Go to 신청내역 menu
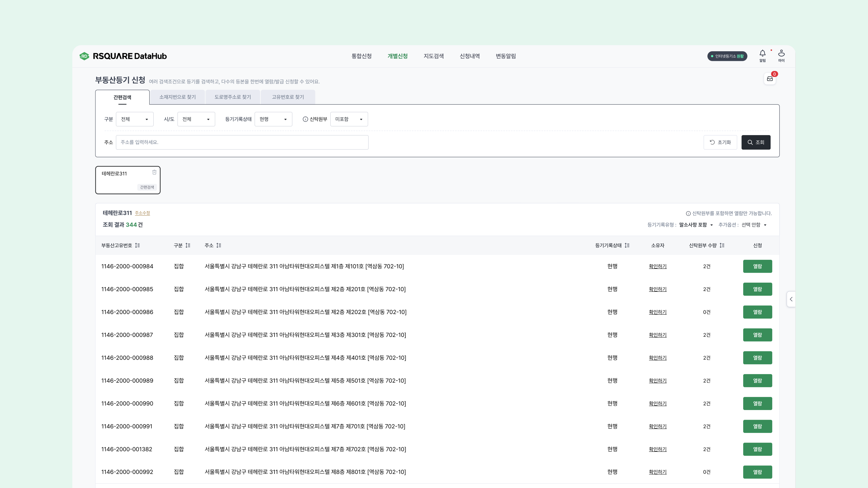 pyautogui.click(x=470, y=56)
